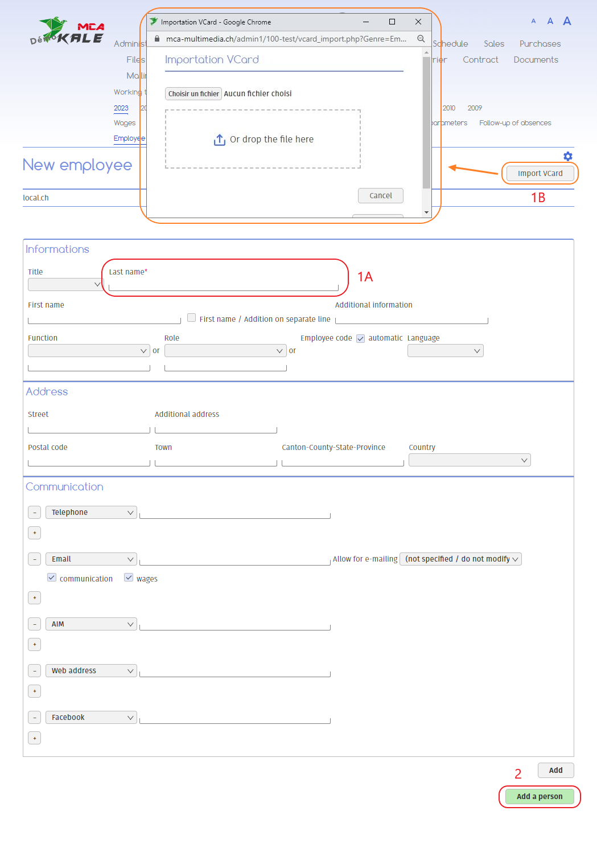Uncheck the wages email checkbox
Screen dimensions: 597x868
pyautogui.click(x=129, y=578)
